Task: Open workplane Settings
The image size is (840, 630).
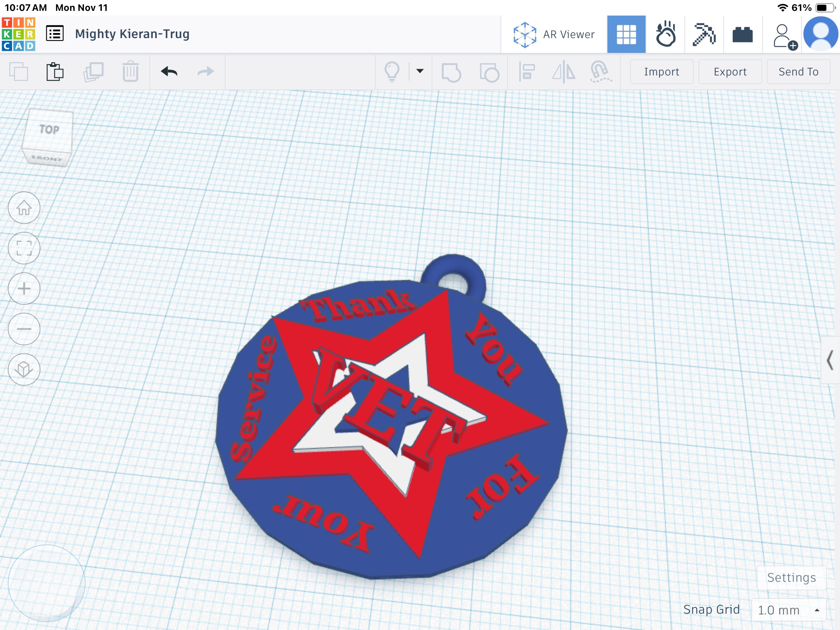Action: click(x=791, y=578)
